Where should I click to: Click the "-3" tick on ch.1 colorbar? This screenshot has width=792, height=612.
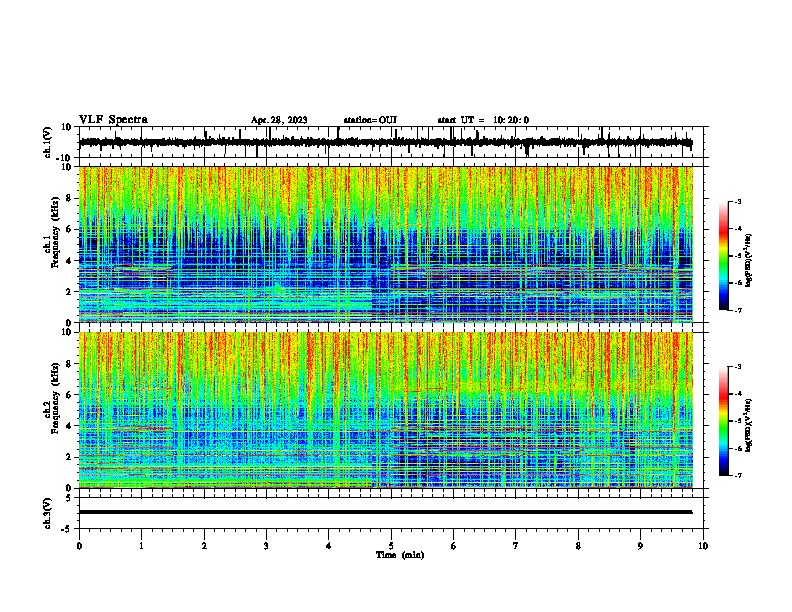(x=738, y=202)
